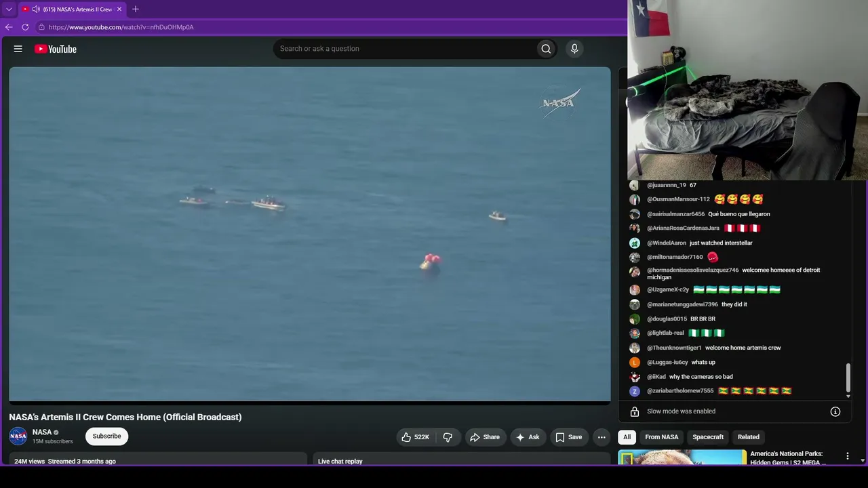Click the video player to pause
This screenshot has height=488, width=868.
coord(310,234)
